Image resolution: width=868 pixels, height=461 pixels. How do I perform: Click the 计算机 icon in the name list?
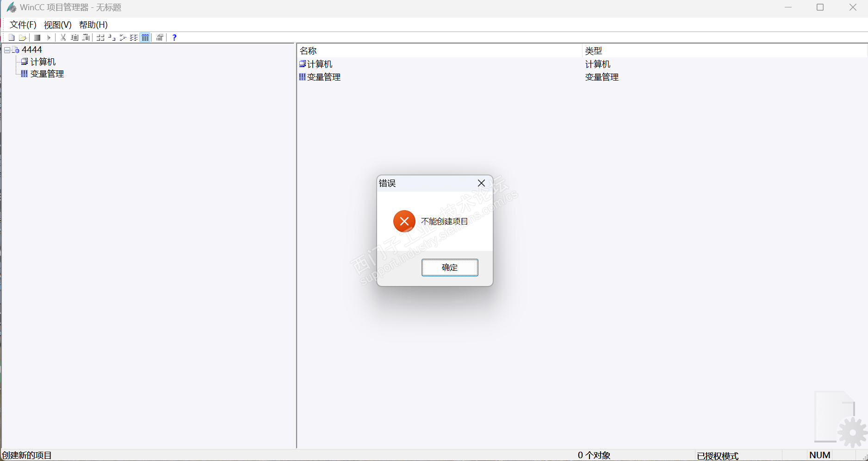(x=303, y=64)
